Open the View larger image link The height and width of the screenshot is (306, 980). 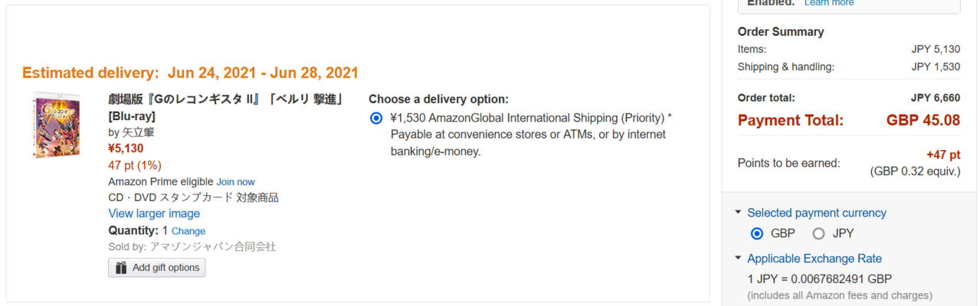click(x=154, y=213)
